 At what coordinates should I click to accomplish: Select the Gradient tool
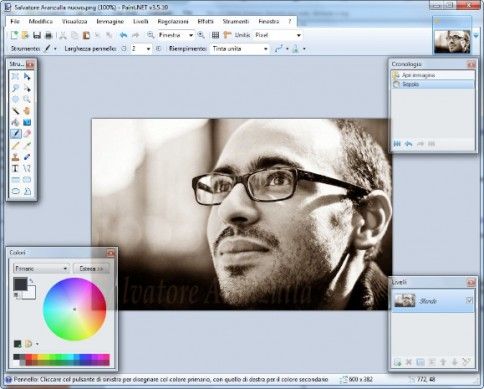coord(27,122)
